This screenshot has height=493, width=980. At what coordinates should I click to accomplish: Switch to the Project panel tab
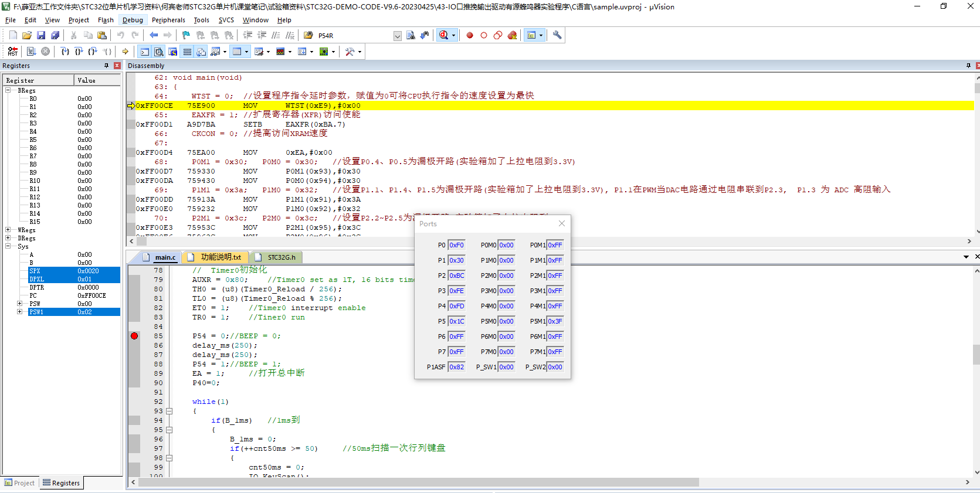[x=19, y=483]
